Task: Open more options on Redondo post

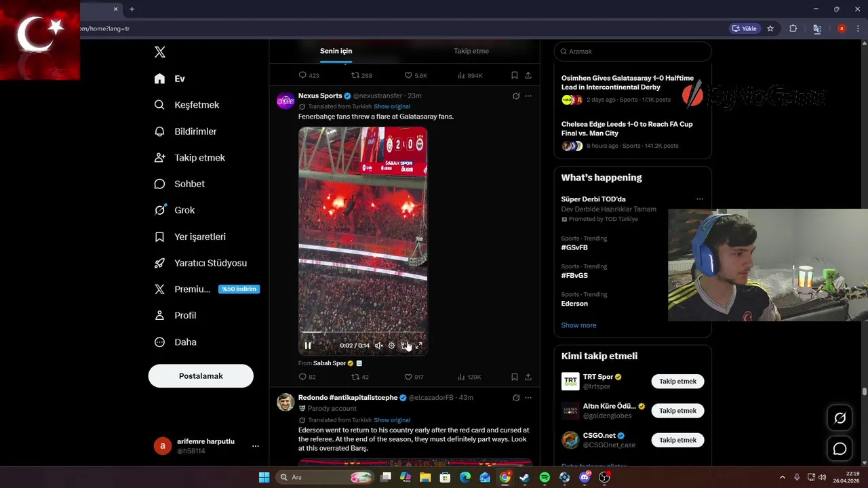Action: tap(528, 398)
